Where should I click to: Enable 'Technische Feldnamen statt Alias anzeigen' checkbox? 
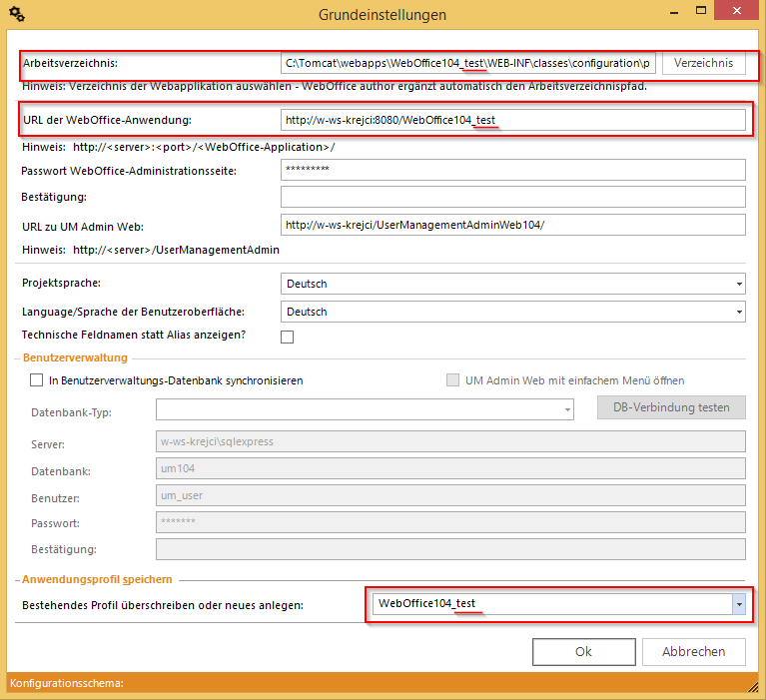[288, 337]
